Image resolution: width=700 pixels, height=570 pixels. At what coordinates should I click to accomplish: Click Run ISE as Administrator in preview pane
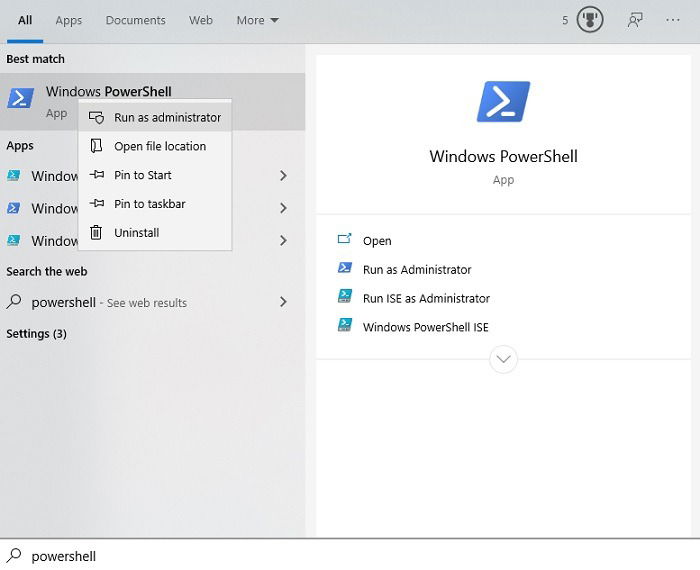point(426,298)
